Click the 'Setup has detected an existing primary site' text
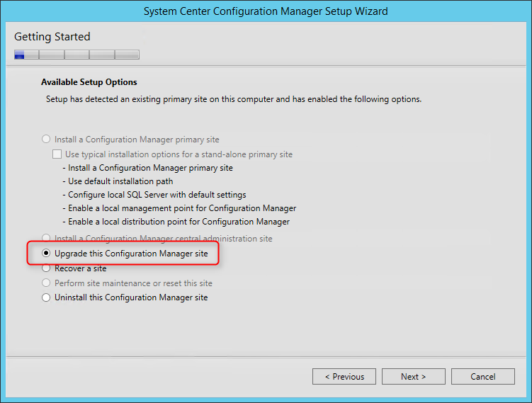This screenshot has height=403, width=532. pyautogui.click(x=234, y=99)
